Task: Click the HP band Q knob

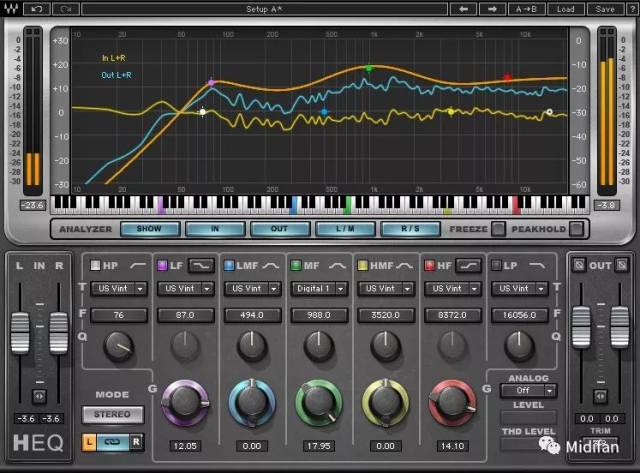Action: coord(118,346)
